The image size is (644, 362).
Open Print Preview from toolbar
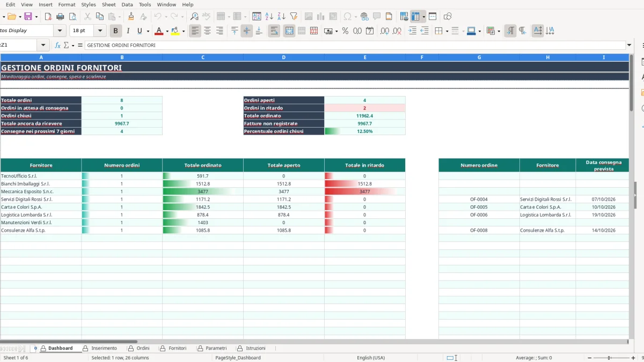click(x=72, y=17)
